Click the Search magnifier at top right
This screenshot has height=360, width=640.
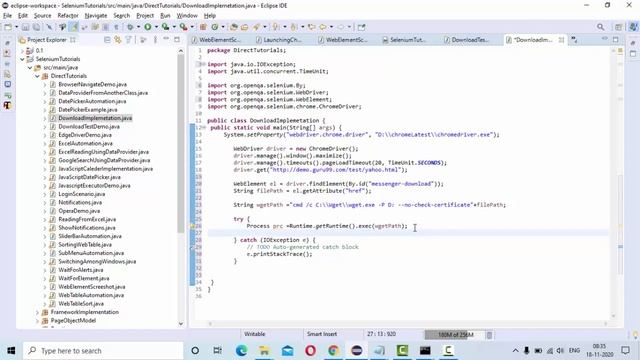point(600,27)
